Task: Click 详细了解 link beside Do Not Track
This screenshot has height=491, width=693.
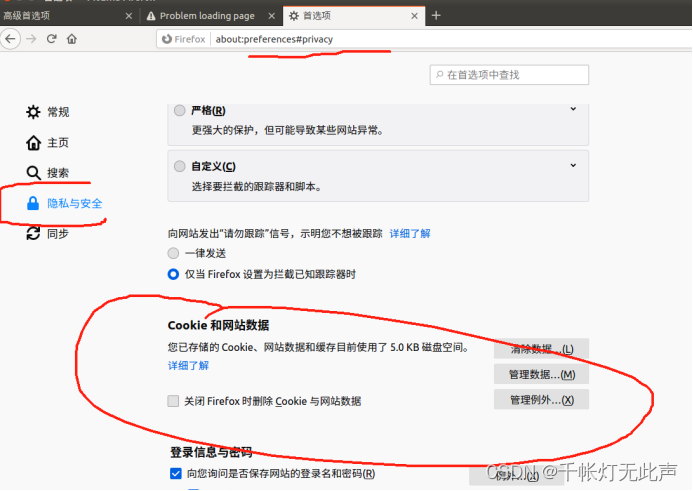Action: point(410,233)
